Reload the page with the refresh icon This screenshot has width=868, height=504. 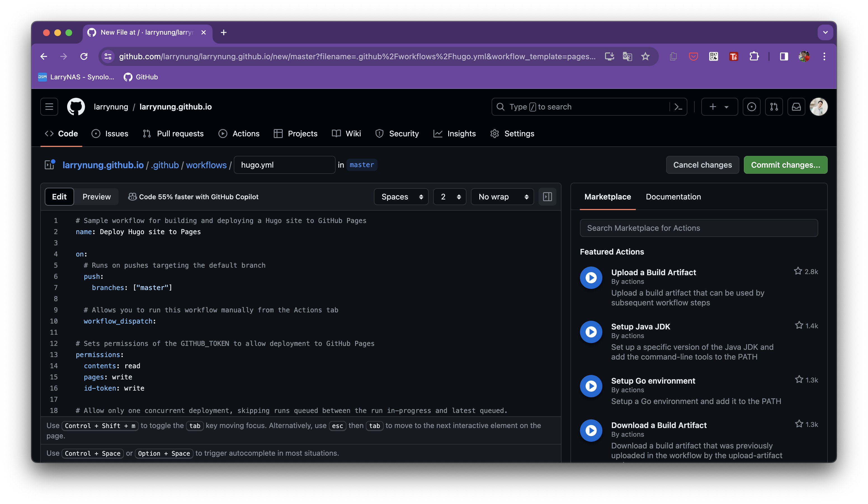(84, 56)
